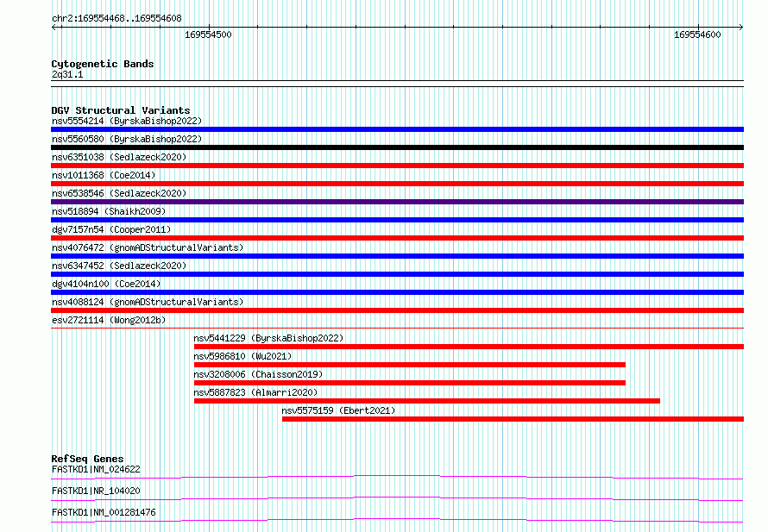Open nsv5986810 (Wu2021) variant label
This screenshot has width=768, height=532.
point(242,356)
